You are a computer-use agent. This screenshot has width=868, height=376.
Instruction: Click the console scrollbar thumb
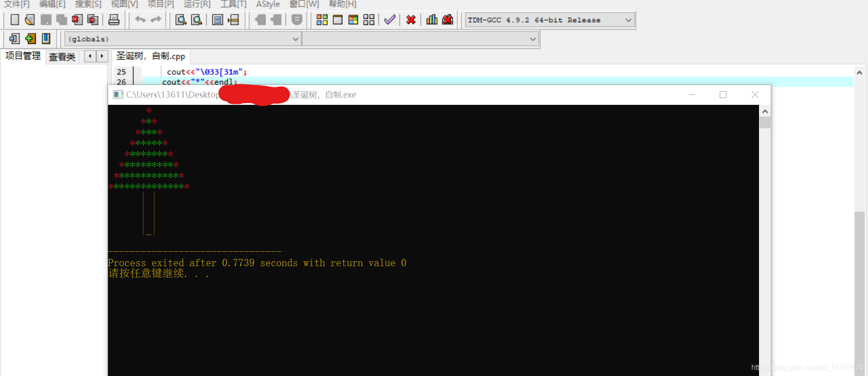pos(765,122)
